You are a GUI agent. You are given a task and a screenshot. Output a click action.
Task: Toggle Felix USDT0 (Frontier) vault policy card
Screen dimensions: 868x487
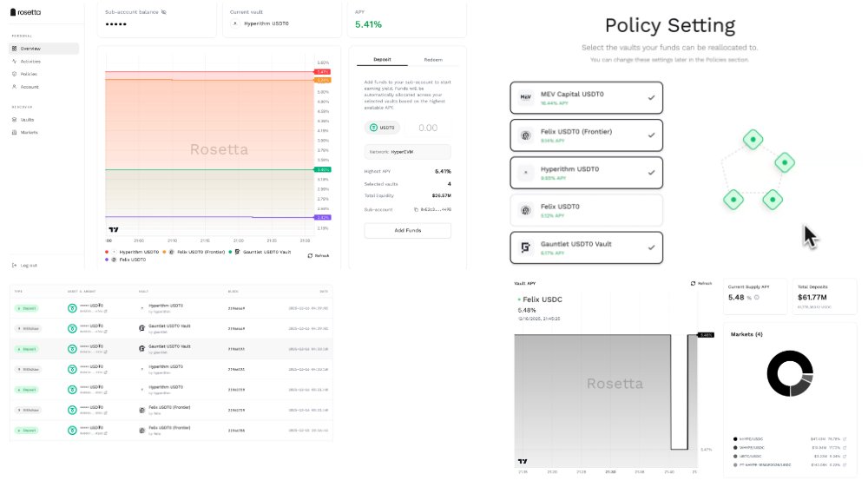click(x=586, y=135)
